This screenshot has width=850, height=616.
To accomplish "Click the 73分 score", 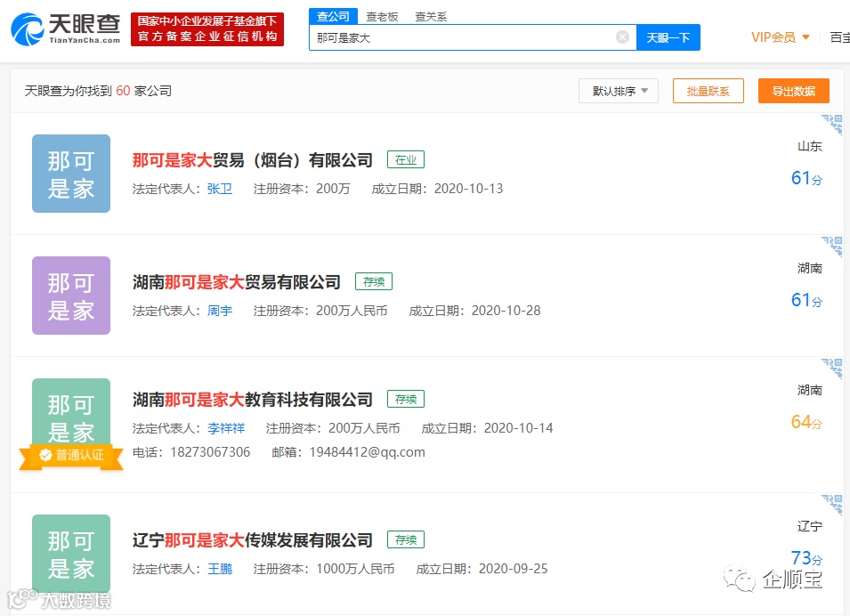I will 806,558.
